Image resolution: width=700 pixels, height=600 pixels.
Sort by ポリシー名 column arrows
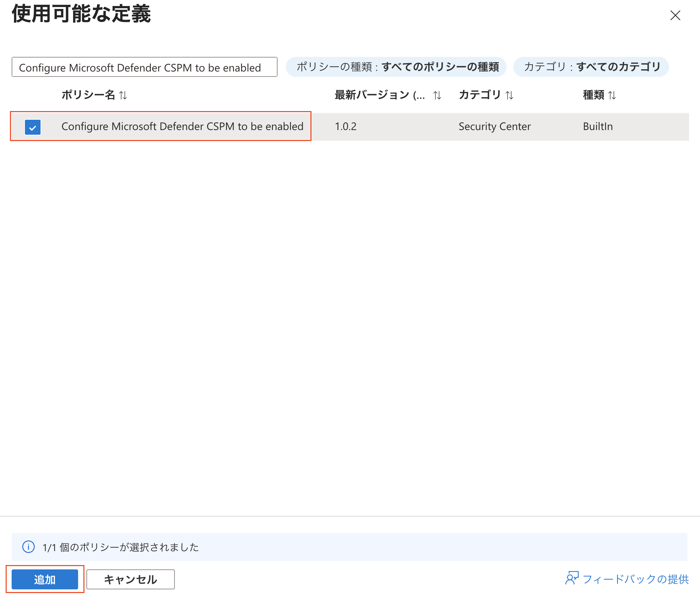click(123, 95)
